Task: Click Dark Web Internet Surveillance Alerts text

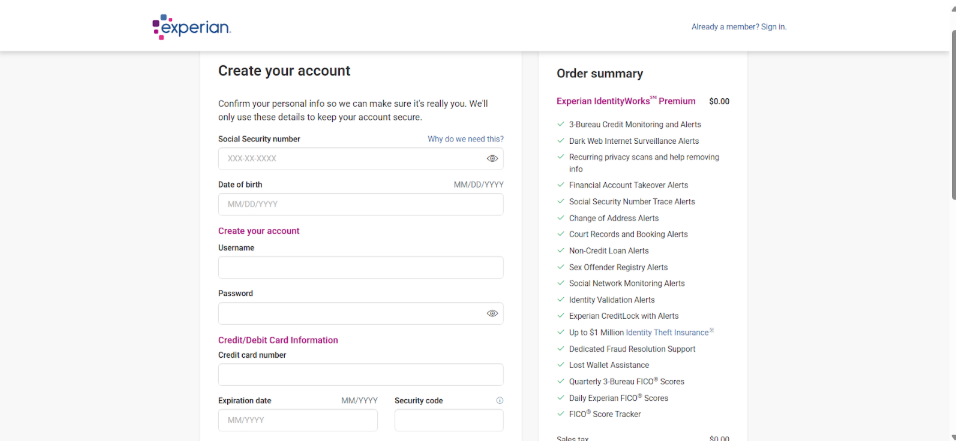Action: 634,141
